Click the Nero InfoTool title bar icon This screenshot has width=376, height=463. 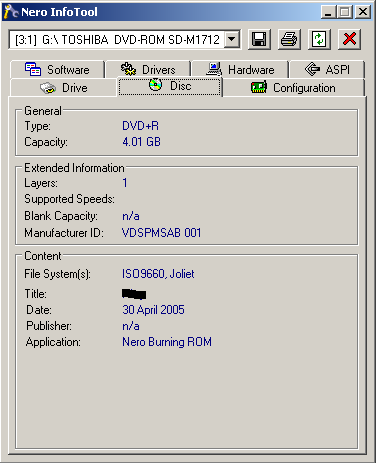pyautogui.click(x=10, y=12)
